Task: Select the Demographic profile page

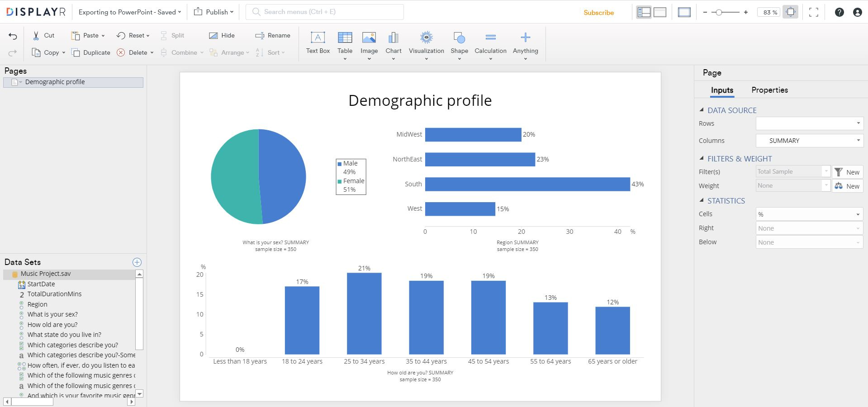Action: [x=55, y=82]
